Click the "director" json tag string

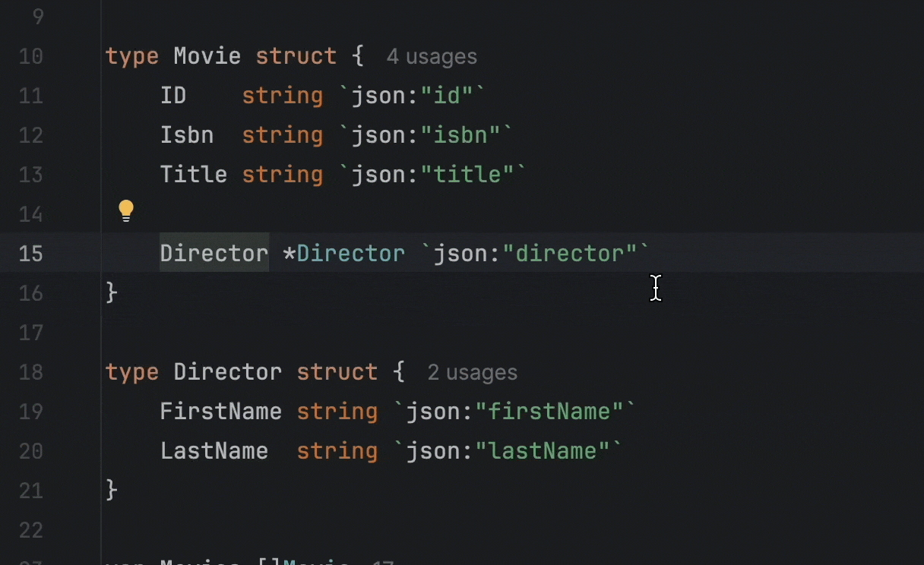pyautogui.click(x=575, y=254)
